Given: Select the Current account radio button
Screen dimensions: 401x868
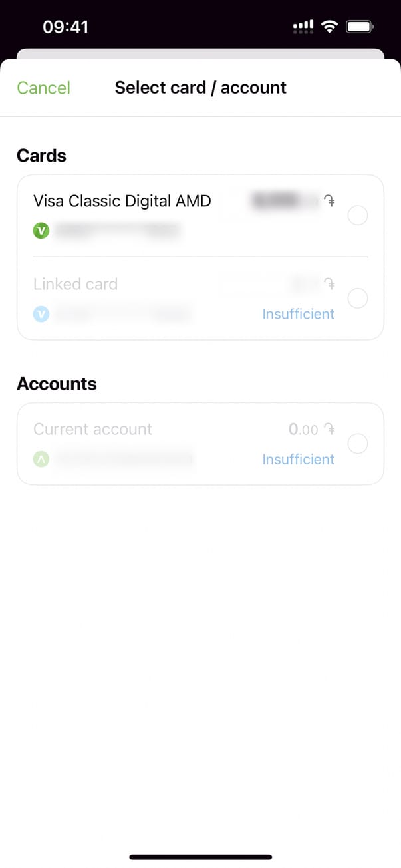Looking at the screenshot, I should tap(358, 444).
